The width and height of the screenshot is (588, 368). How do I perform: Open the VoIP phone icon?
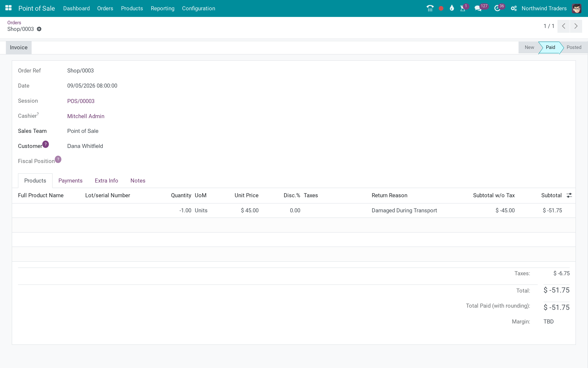pos(430,8)
